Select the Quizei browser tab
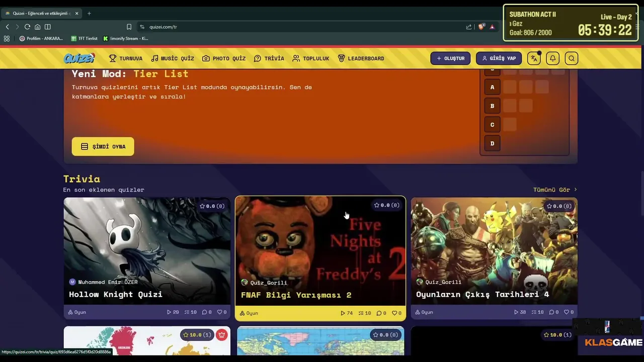644x362 pixels. click(42, 13)
